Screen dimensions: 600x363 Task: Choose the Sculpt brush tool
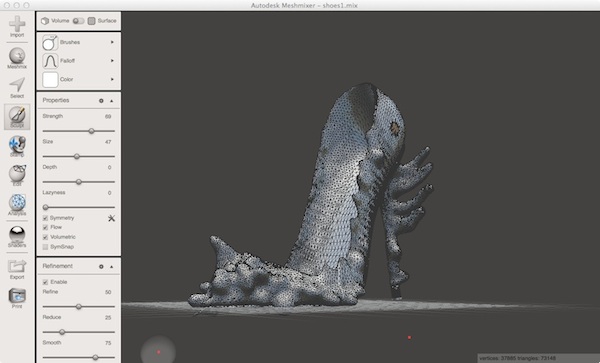coord(17,115)
